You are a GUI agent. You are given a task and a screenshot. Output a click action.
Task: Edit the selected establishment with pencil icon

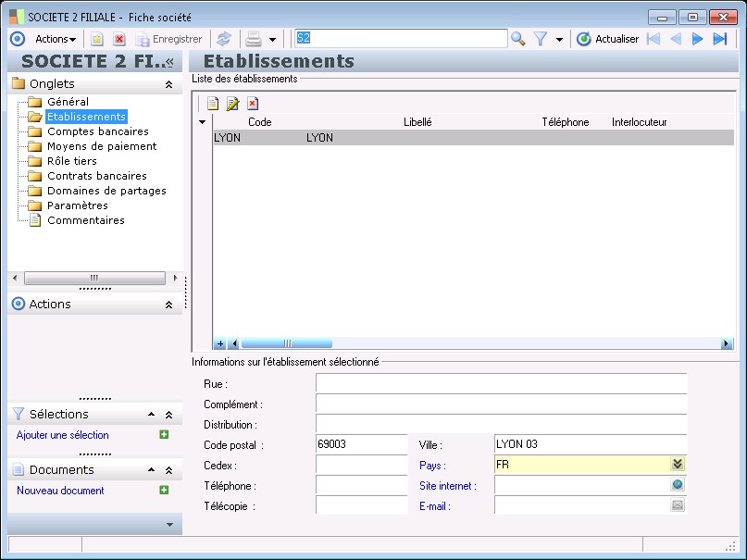(x=232, y=104)
